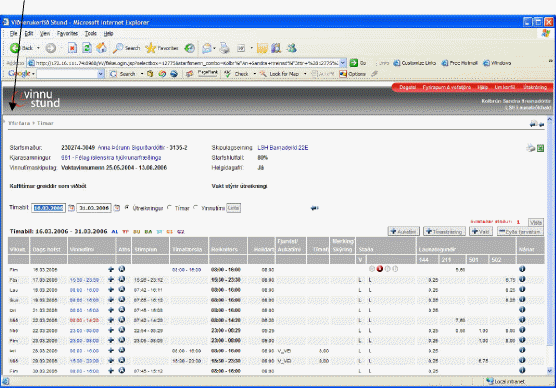The width and height of the screenshot is (556, 388).
Task: Open the Favorites menu
Action: point(67,34)
